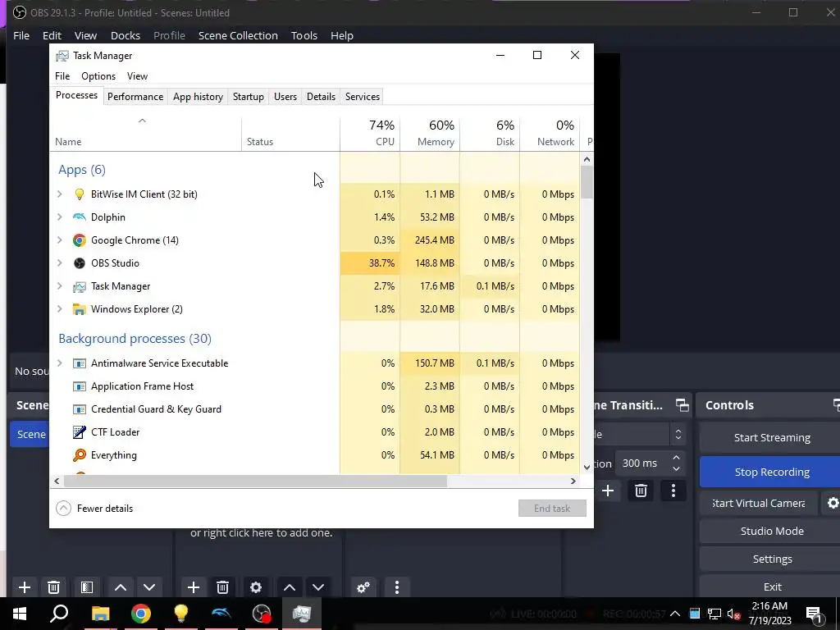840x630 pixels.
Task: Expand Windows Explorer (2) process group
Action: point(59,309)
